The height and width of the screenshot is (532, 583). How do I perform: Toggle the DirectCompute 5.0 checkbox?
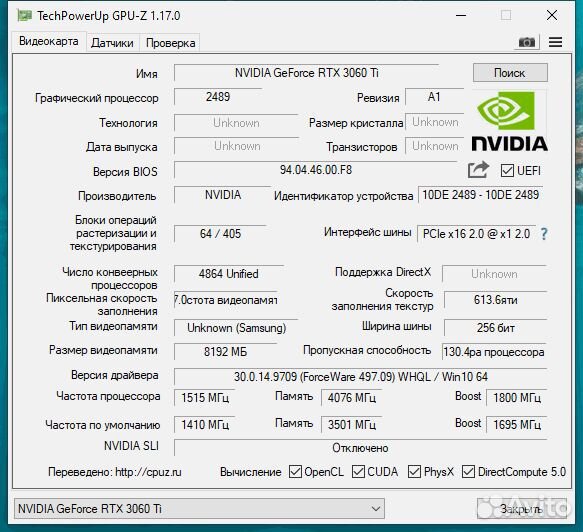click(468, 472)
